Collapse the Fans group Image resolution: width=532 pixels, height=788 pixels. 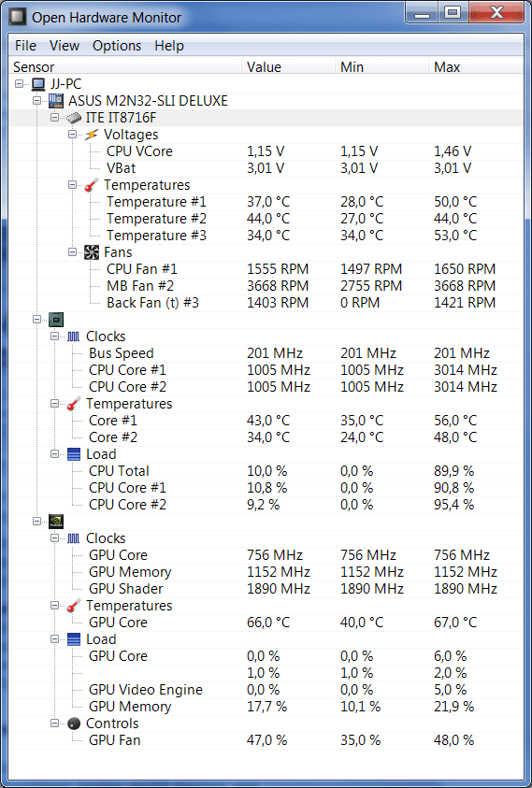point(72,252)
